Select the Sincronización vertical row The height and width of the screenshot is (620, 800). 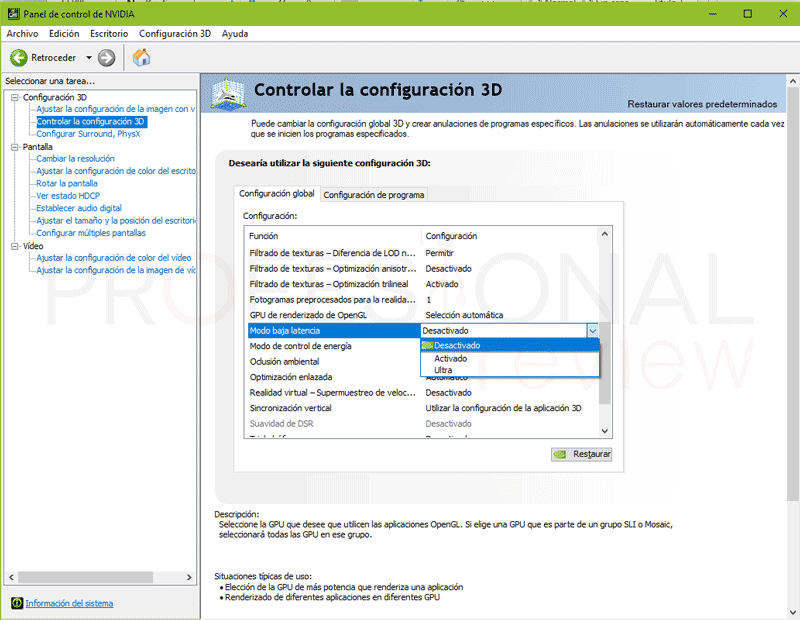[x=423, y=408]
